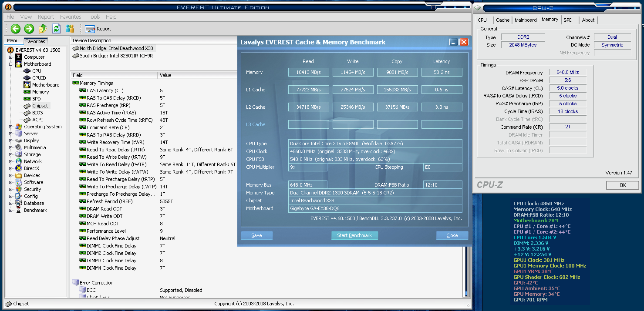Screen dimensions: 644x311
Task: Expand the Network tree node
Action: tap(11, 161)
